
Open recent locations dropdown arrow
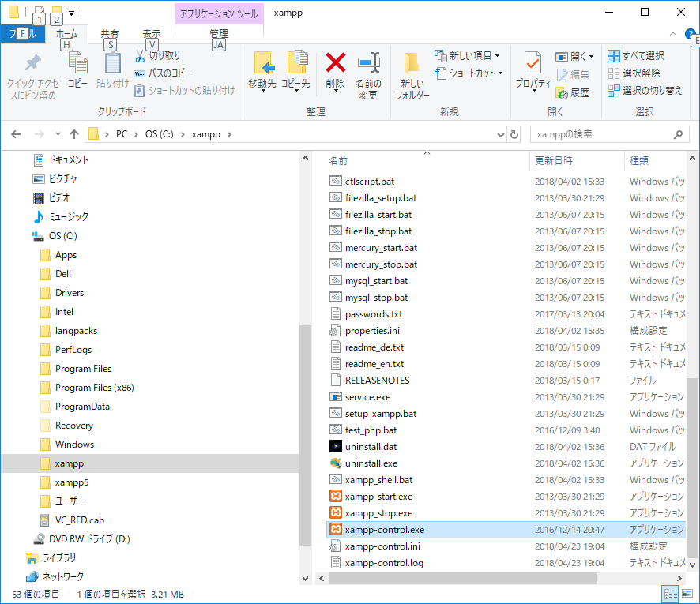tap(58, 133)
